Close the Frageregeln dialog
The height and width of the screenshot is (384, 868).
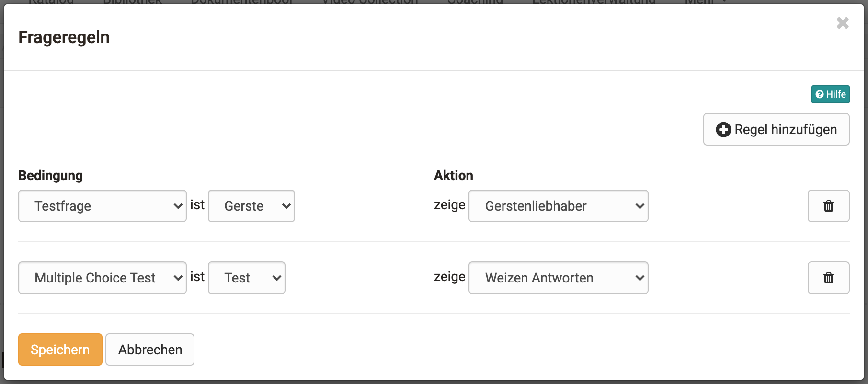click(843, 23)
